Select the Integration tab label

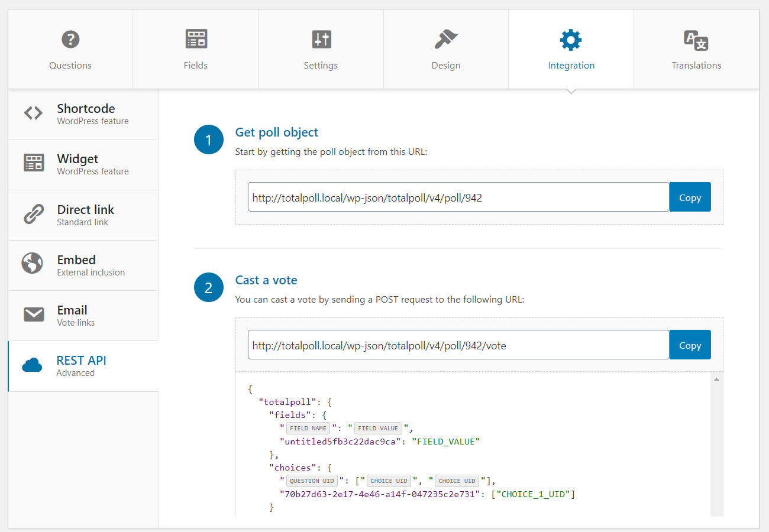(571, 66)
